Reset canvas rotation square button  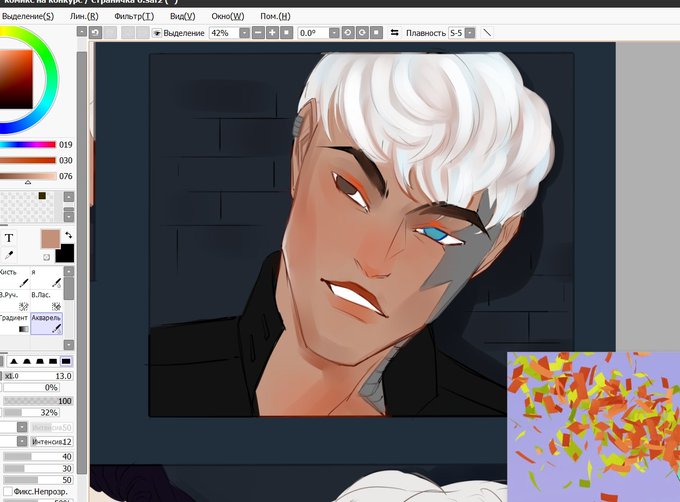[x=376, y=33]
